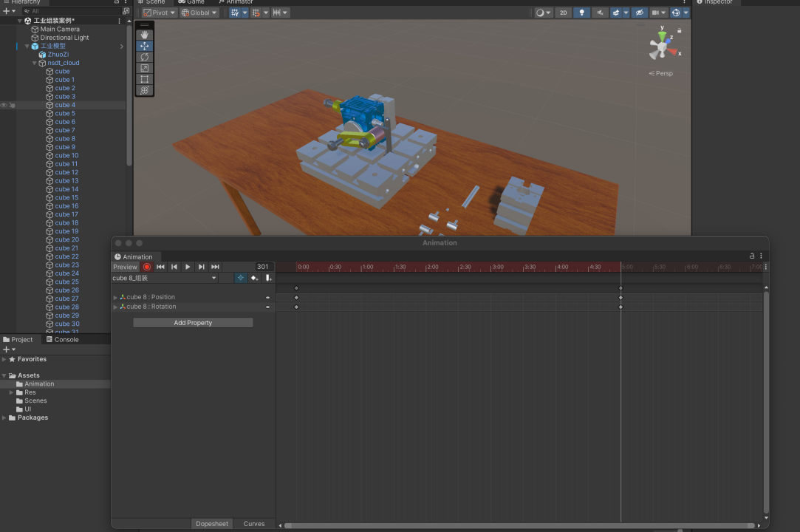Image resolution: width=800 pixels, height=532 pixels.
Task: Toggle animation Preview mode
Action: coord(125,267)
